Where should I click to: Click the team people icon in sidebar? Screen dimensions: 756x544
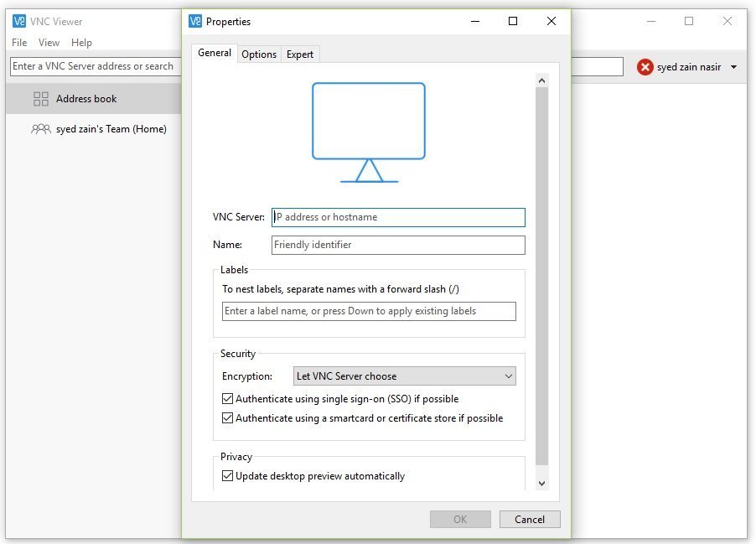coord(41,129)
